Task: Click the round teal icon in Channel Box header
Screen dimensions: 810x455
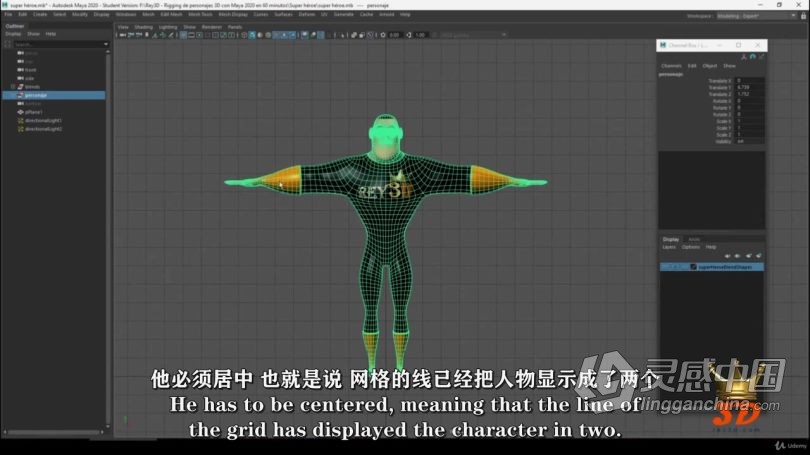Action: 753,57
